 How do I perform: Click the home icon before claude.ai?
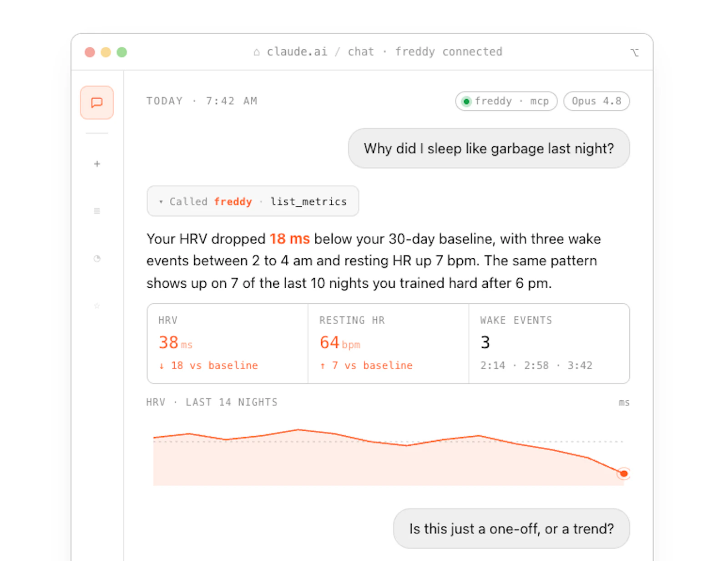[257, 52]
